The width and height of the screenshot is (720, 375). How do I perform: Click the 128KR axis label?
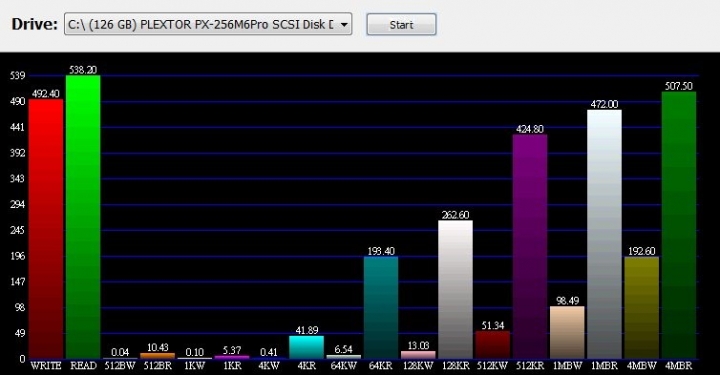[456, 366]
